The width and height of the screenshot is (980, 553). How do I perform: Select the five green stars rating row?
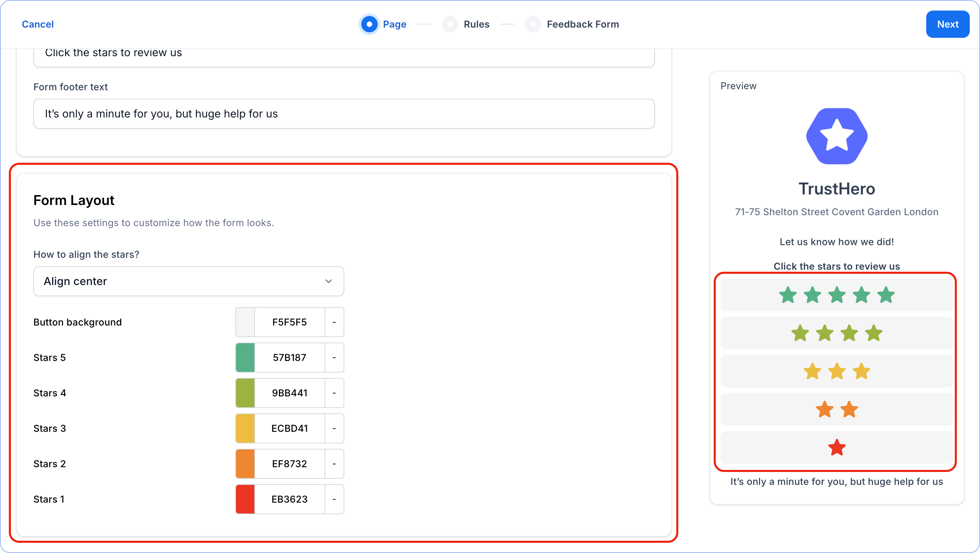tap(837, 295)
